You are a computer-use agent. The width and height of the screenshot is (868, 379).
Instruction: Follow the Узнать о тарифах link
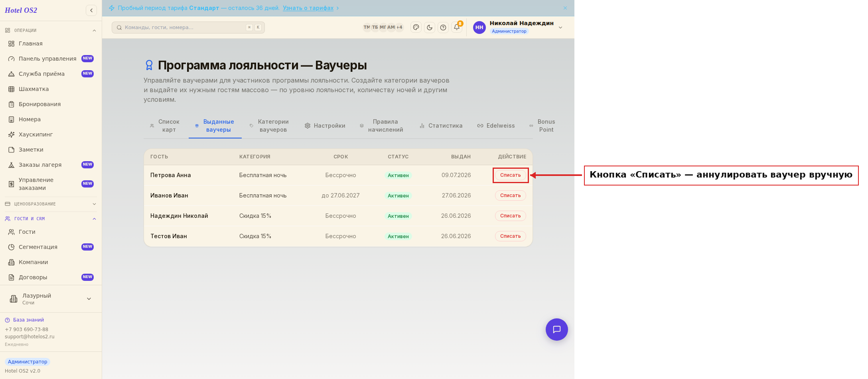(x=308, y=8)
